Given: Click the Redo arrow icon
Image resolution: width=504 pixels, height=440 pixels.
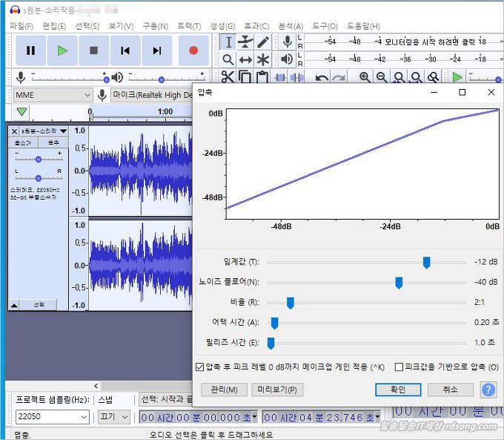Looking at the screenshot, I should pos(339,78).
